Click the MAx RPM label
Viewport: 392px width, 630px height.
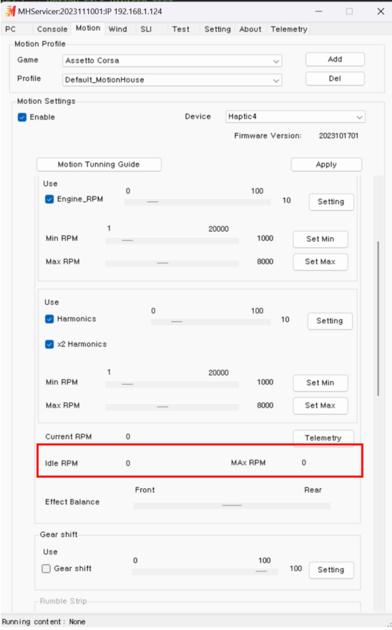pyautogui.click(x=248, y=463)
